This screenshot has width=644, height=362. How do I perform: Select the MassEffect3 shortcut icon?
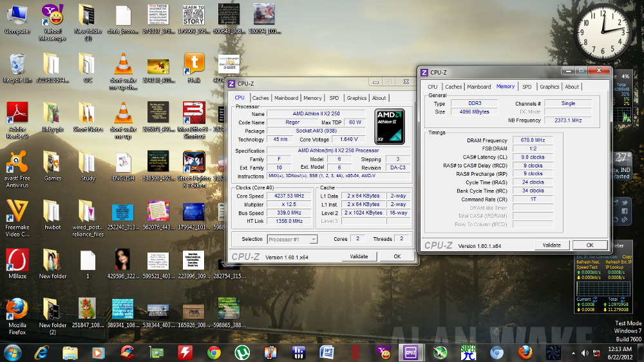coord(194,120)
